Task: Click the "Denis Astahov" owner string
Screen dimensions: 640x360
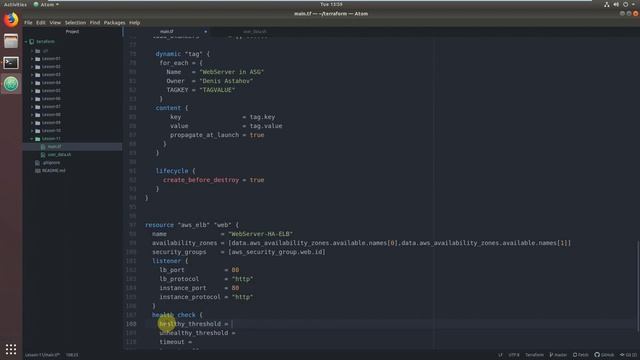Action: 226,81
